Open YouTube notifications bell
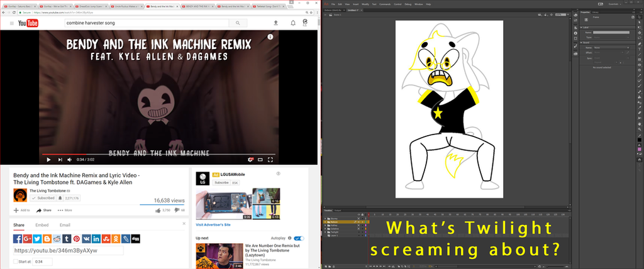Image resolution: width=644 pixels, height=269 pixels. 293,23
